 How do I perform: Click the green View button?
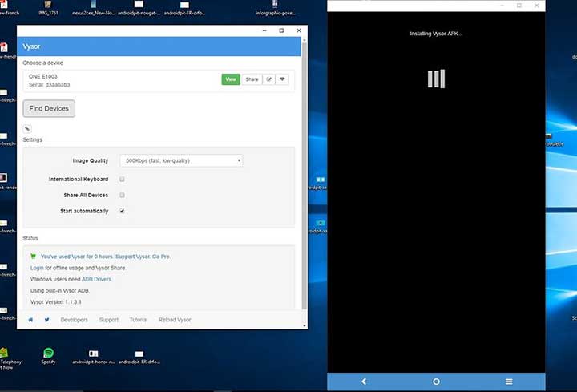(231, 79)
